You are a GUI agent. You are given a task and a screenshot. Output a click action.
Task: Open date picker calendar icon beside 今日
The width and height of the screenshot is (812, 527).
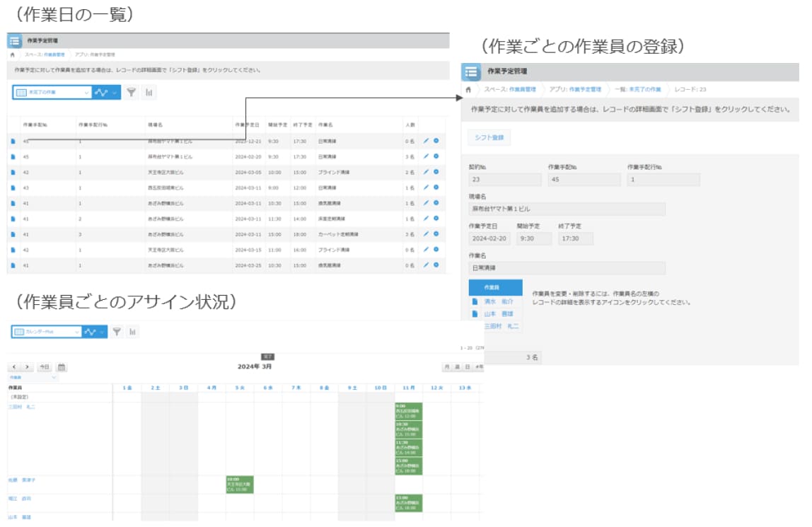[62, 368]
